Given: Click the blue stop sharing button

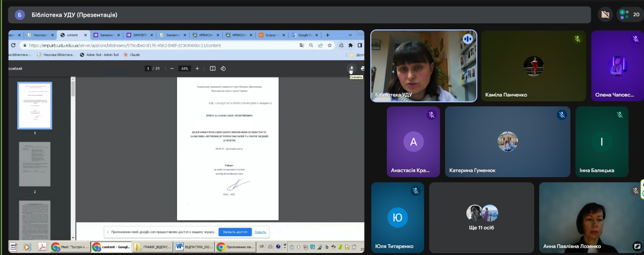Looking at the screenshot, I should (x=235, y=232).
